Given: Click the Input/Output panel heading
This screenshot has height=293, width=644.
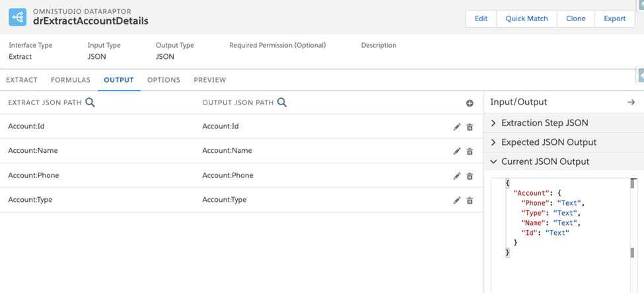Looking at the screenshot, I should pos(519,102).
